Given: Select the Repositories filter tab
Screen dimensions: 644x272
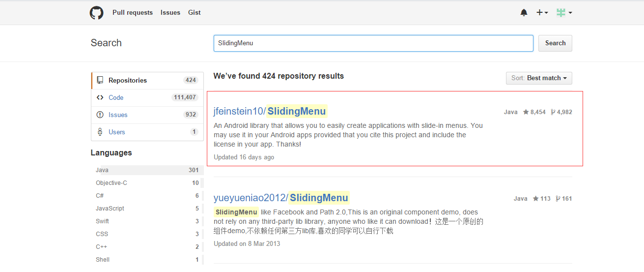Looking at the screenshot, I should (x=147, y=81).
